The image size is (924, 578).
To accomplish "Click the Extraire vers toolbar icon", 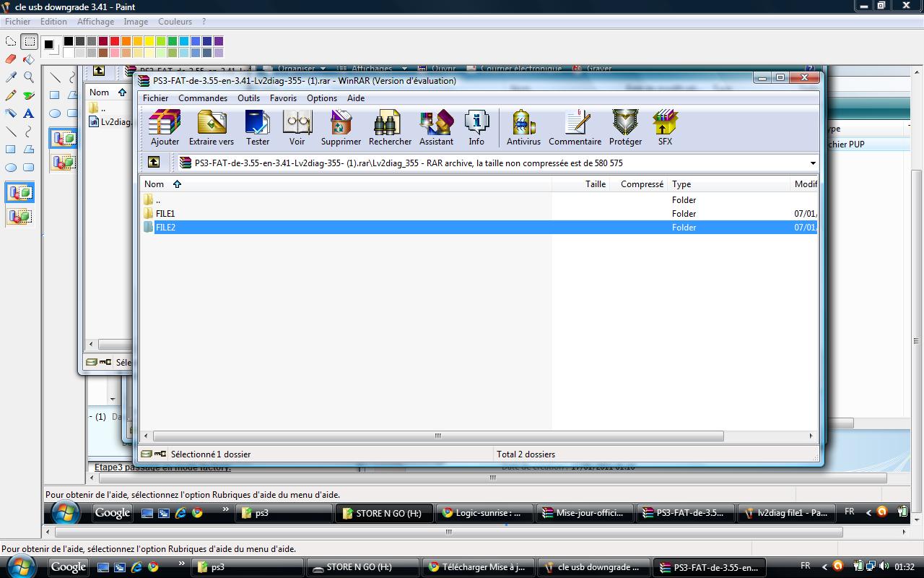I will [212, 128].
